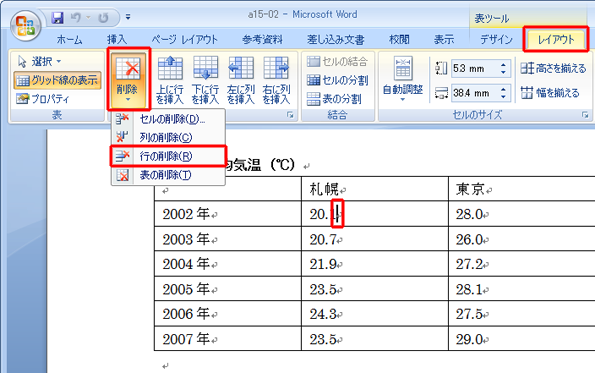Click 表の分割 split table

click(x=334, y=99)
